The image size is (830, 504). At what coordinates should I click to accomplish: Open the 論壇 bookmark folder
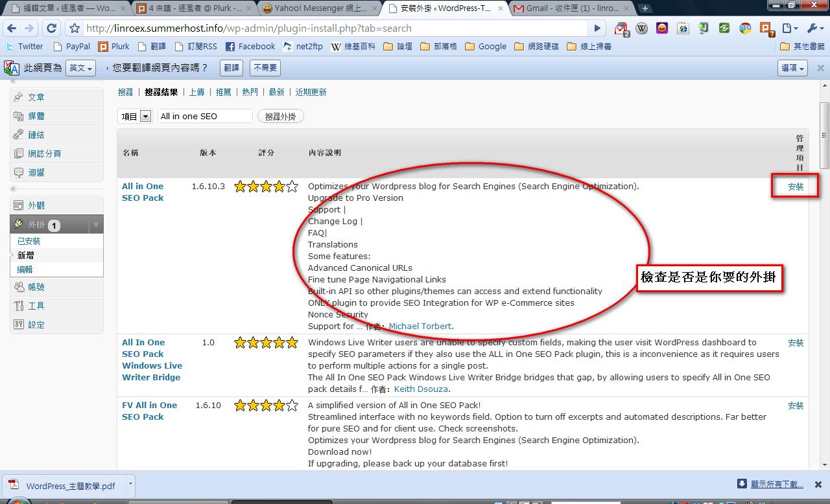[x=398, y=47]
